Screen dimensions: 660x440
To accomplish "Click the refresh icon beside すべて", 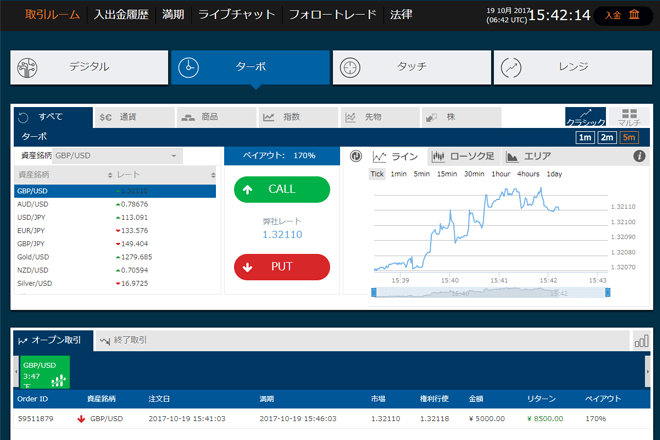I will coord(23,117).
